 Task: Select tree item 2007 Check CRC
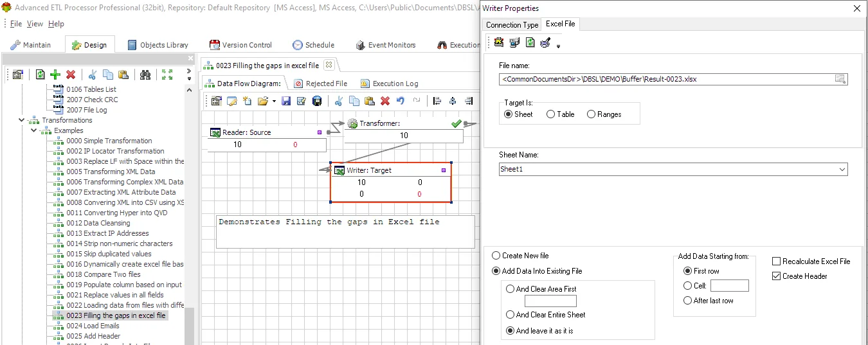(x=92, y=100)
